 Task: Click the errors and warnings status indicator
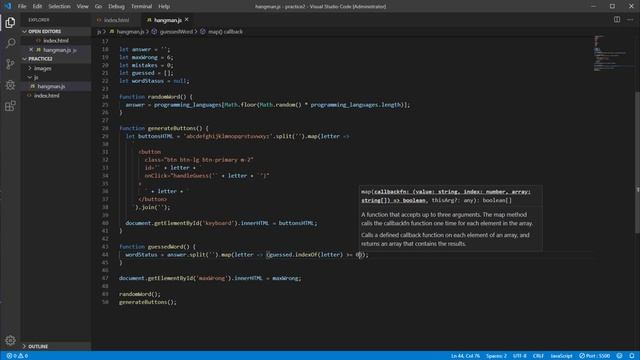pos(17,356)
